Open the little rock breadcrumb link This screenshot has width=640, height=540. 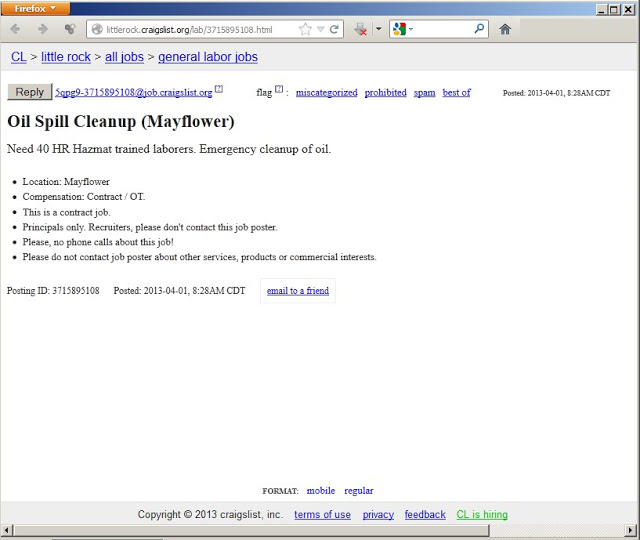[x=66, y=57]
